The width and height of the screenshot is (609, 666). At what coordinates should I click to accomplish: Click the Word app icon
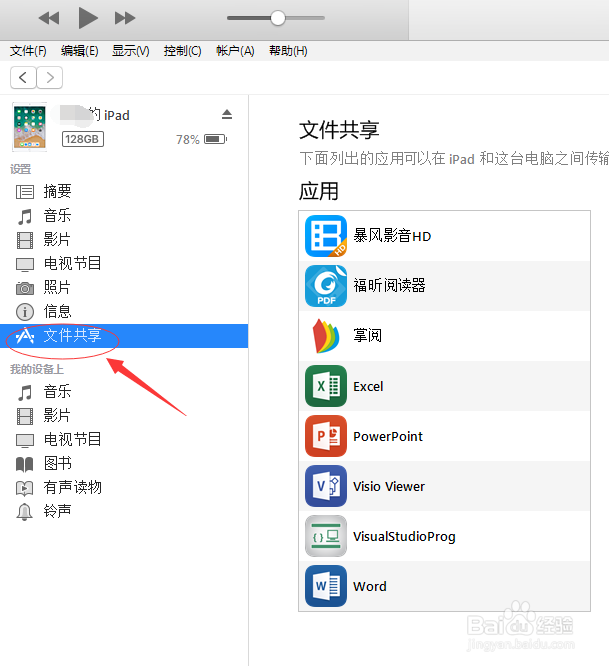coord(326,586)
